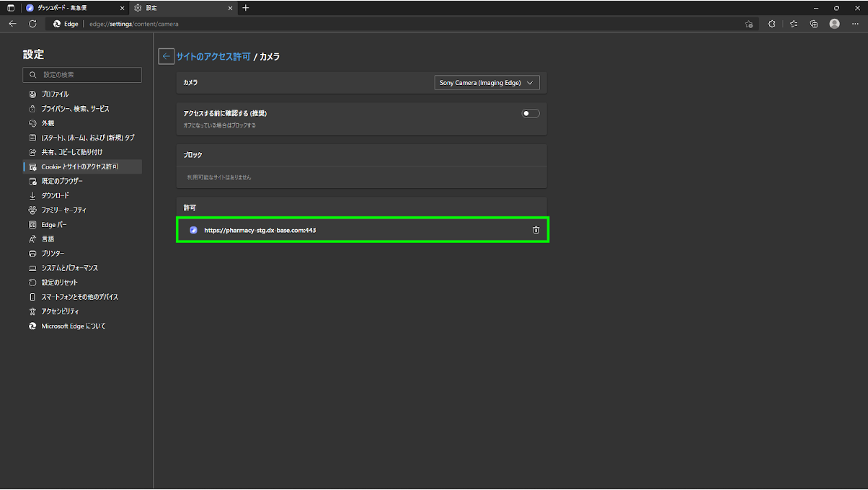Screen dimensions: 868x490
Task: Open Edge settings and more menu
Action: 855,24
